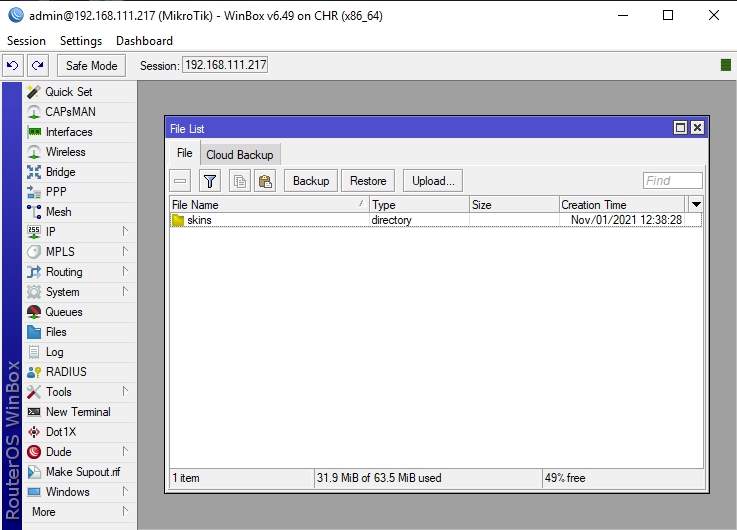Viewport: 737px width, 530px height.
Task: Open Log menu entry
Action: [80, 352]
